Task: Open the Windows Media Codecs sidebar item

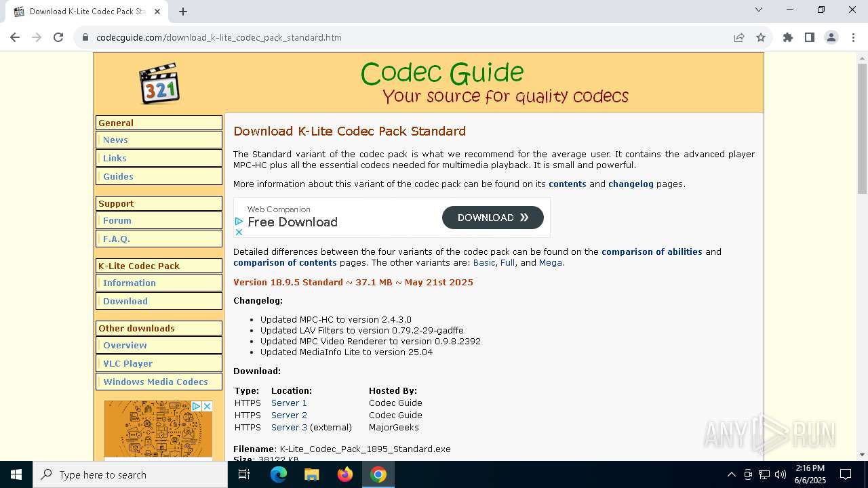Action: pyautogui.click(x=159, y=382)
